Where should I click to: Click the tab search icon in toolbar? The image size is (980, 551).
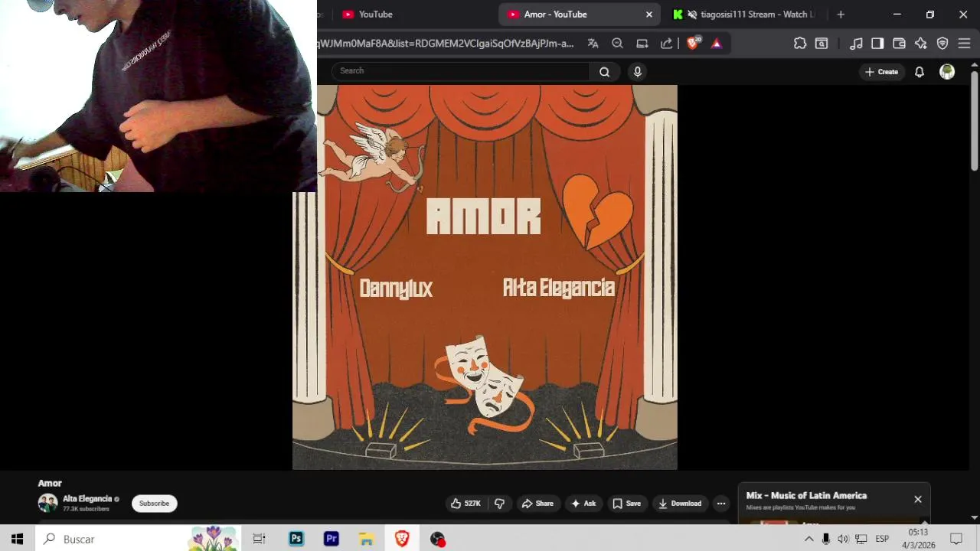pyautogui.click(x=822, y=44)
